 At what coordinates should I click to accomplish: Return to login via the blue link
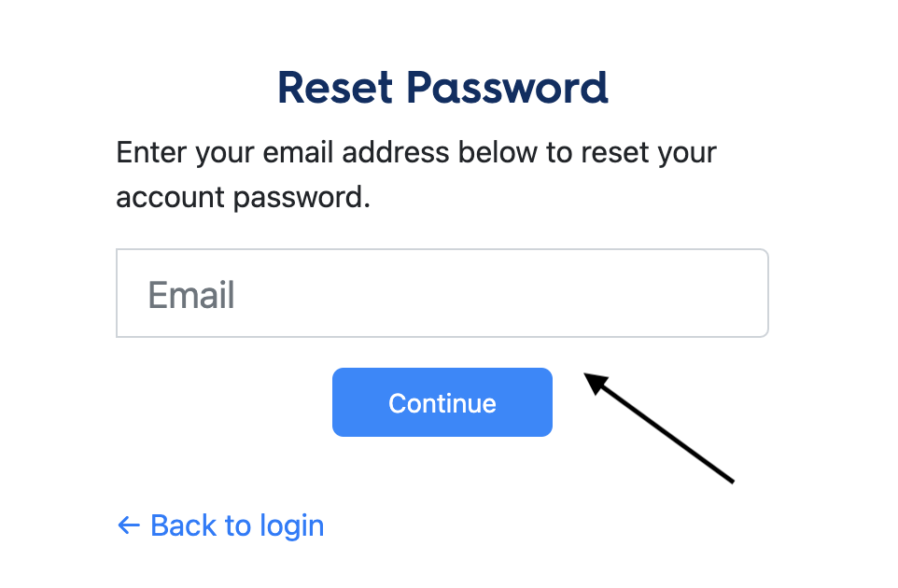[220, 525]
